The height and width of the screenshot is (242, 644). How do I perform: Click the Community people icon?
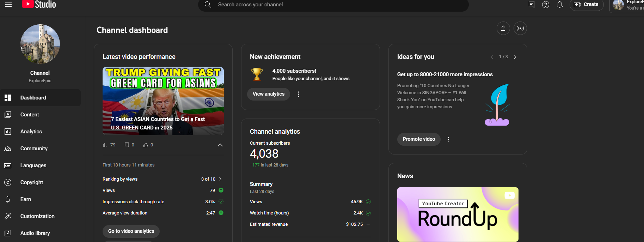(8, 149)
